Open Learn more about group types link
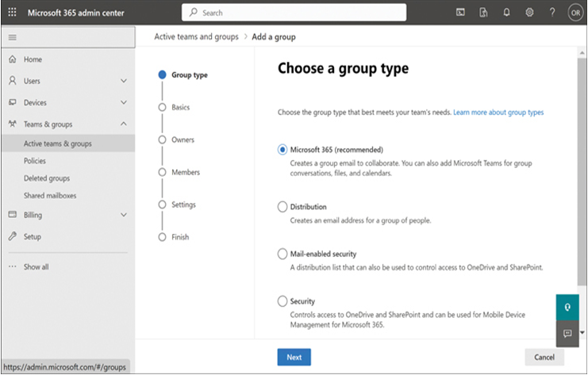Image resolution: width=588 pixels, height=375 pixels. tap(498, 112)
